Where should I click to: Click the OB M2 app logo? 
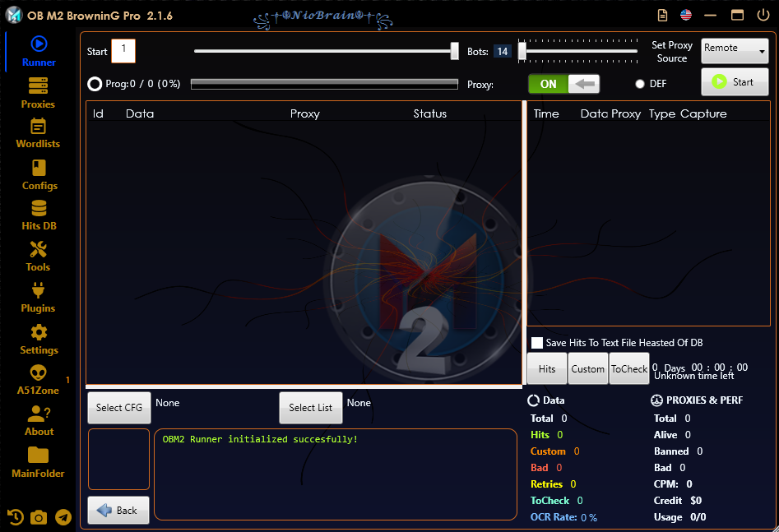(x=14, y=16)
